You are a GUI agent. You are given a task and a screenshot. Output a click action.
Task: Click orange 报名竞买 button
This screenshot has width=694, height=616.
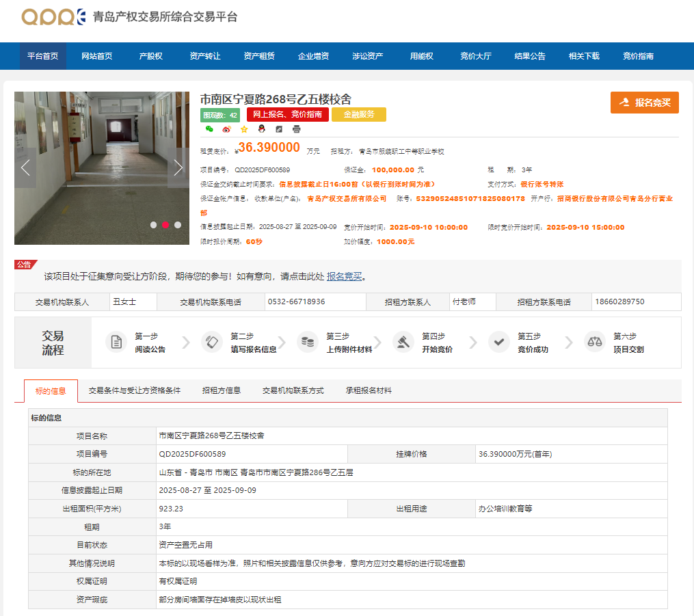644,103
